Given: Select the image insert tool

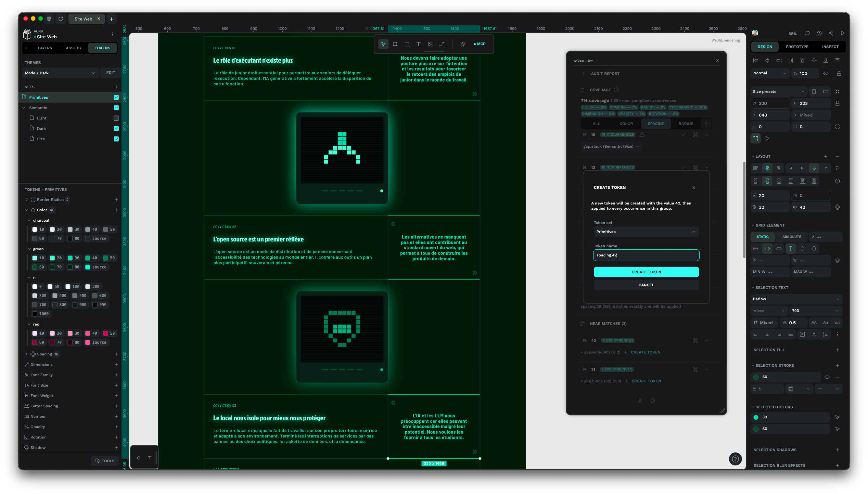Looking at the screenshot, I should (430, 44).
